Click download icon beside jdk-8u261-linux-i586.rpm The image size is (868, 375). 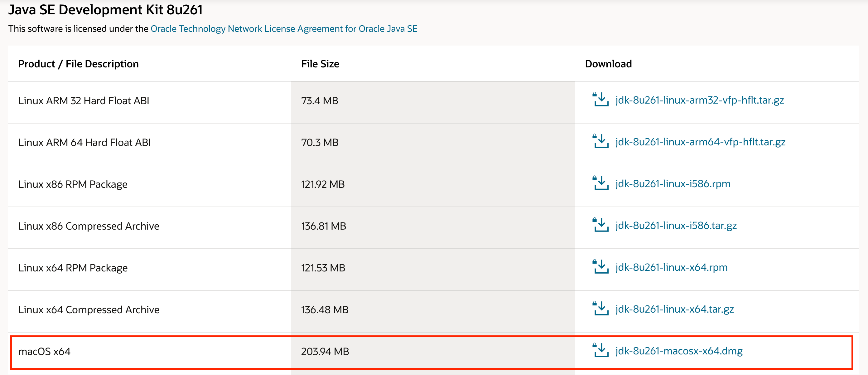[x=600, y=183]
